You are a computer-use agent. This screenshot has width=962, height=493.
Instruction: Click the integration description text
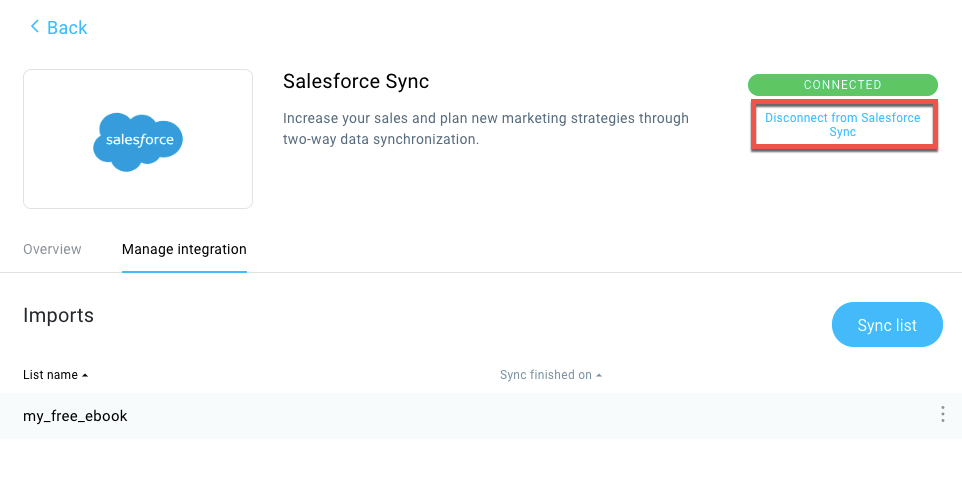[485, 129]
